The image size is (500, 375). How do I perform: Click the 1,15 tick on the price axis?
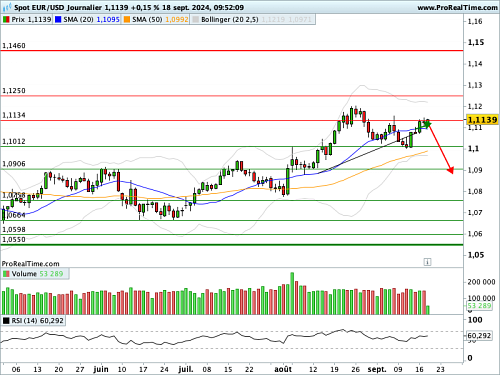(x=476, y=42)
